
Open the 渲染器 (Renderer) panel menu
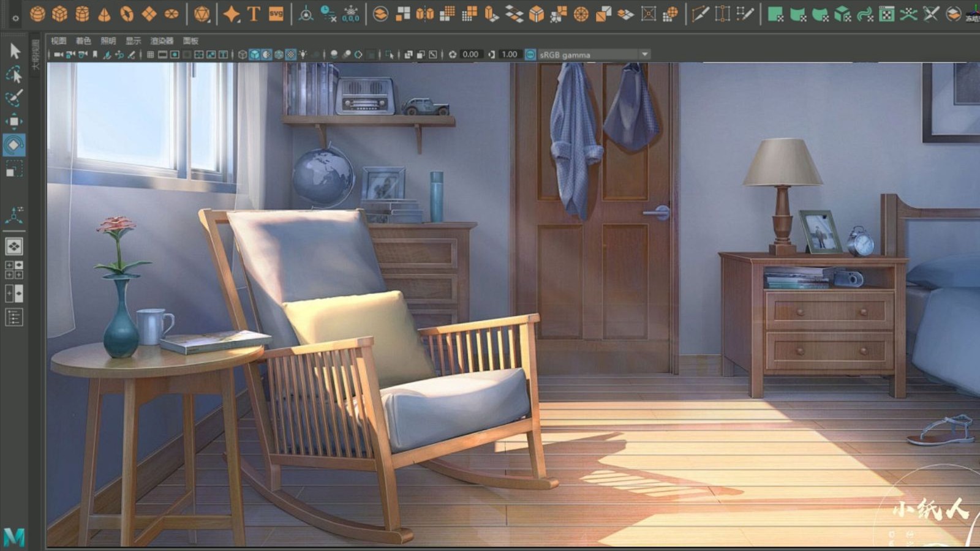point(162,41)
